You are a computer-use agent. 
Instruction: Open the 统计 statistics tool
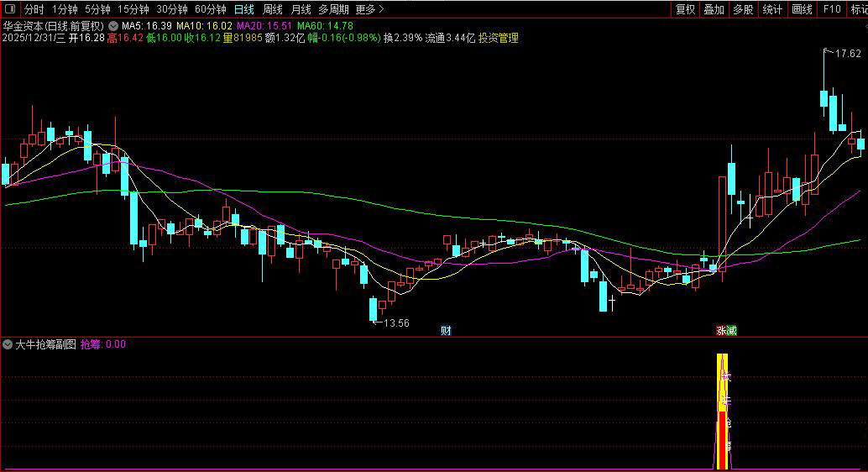click(x=772, y=10)
